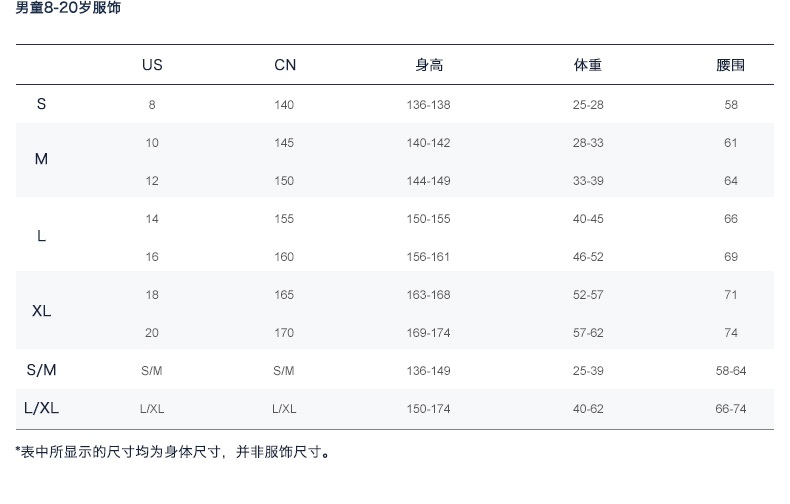Select the 40-62 weight range cell

tap(588, 409)
